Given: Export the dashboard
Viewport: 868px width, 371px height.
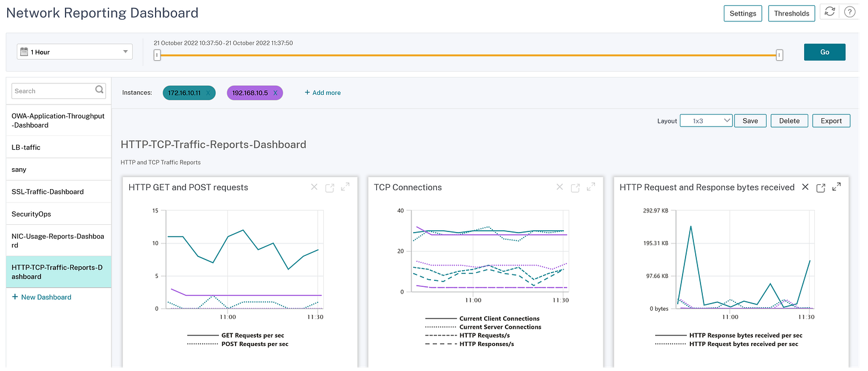Looking at the screenshot, I should point(831,120).
